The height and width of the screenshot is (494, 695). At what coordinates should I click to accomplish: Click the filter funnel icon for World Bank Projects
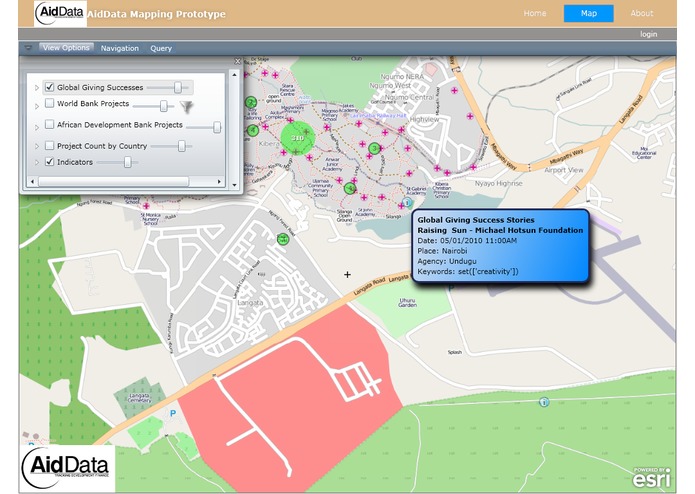click(x=187, y=106)
